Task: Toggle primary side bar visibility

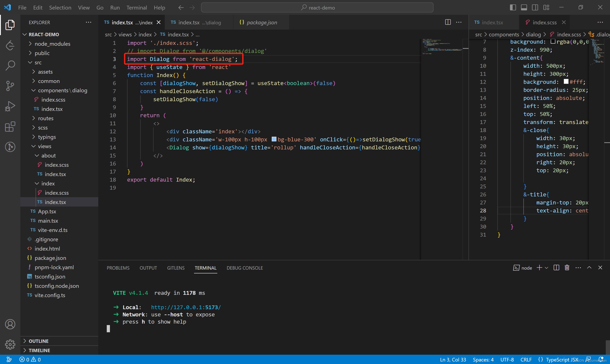Action: 513,7
